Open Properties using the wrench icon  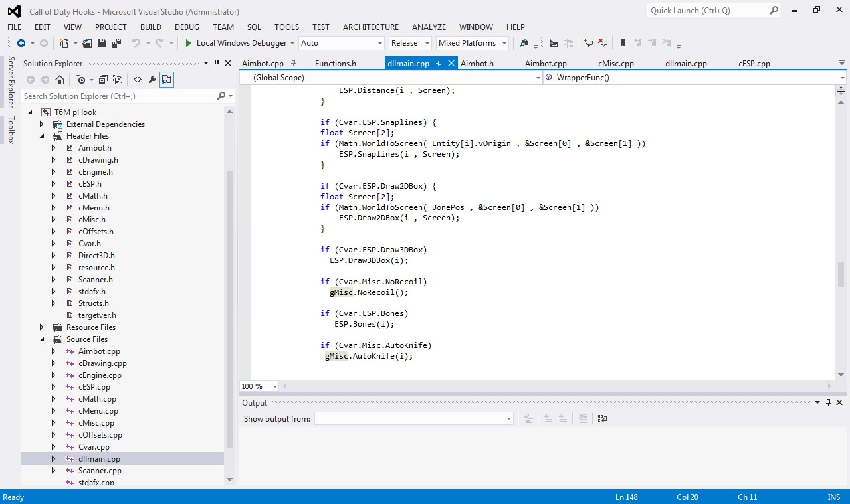(152, 80)
